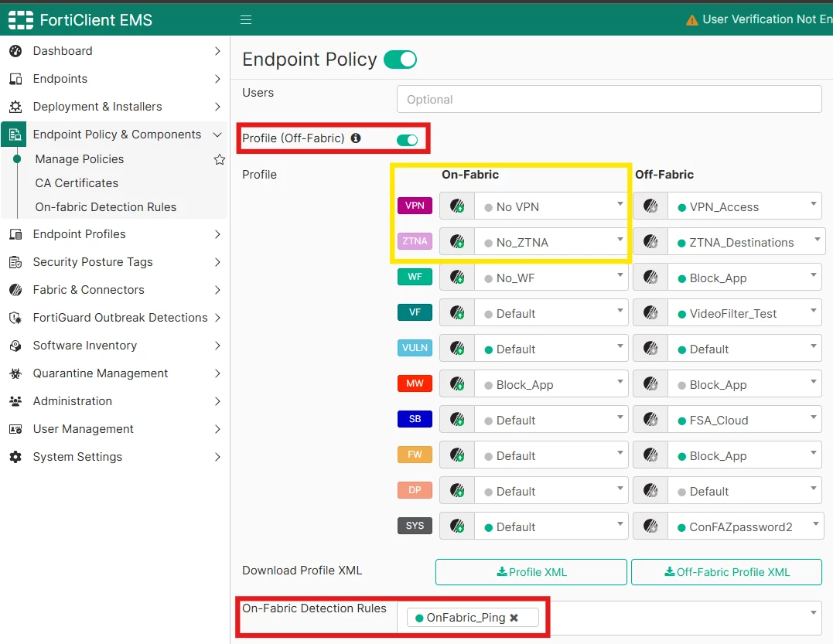The width and height of the screenshot is (833, 644).
Task: Click the Off-Fabric column header
Action: click(x=664, y=175)
